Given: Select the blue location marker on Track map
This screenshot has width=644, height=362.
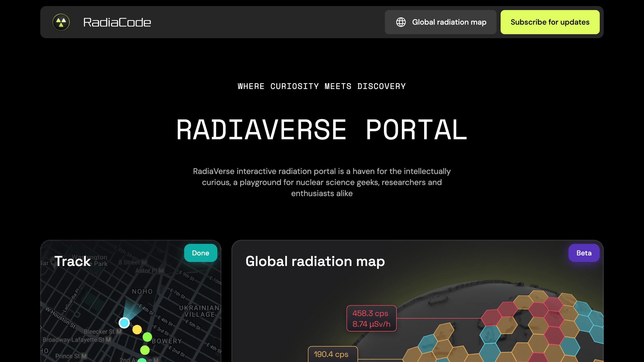Looking at the screenshot, I should click(124, 323).
